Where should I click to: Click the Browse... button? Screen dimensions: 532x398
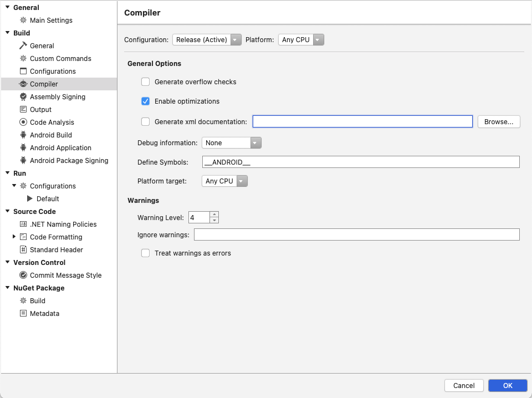(499, 122)
